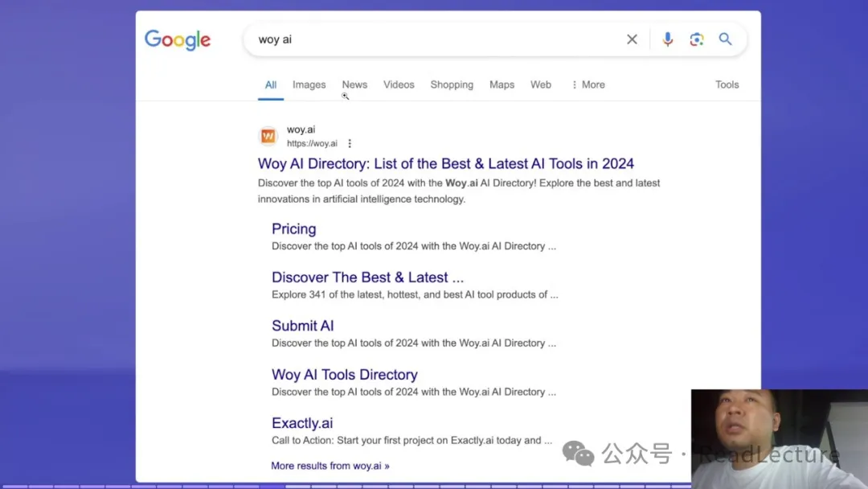Open the Pricing sitelink

click(293, 229)
